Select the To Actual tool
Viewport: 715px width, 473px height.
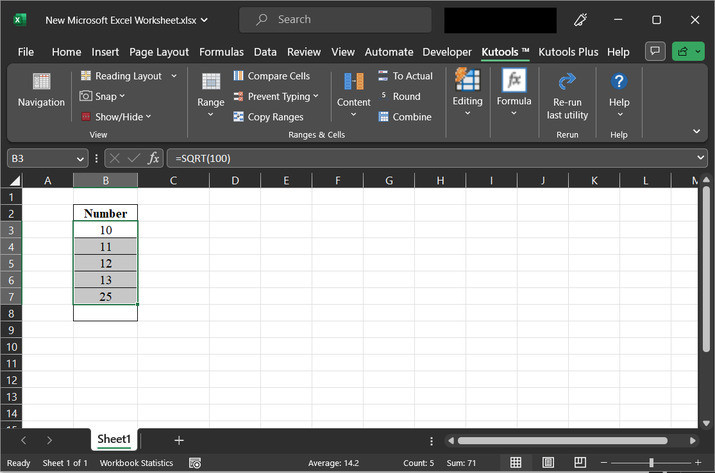point(405,76)
